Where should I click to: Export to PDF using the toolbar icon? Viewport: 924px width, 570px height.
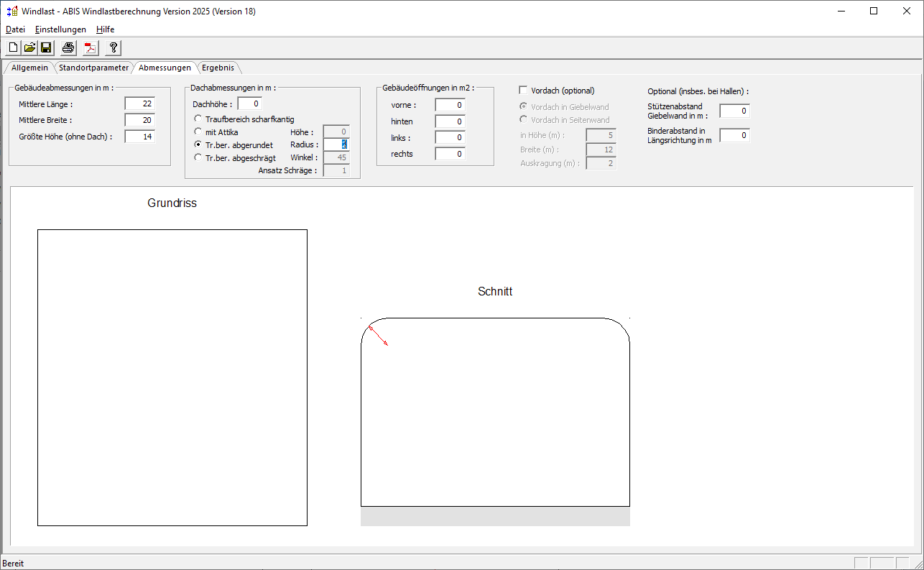pos(91,48)
